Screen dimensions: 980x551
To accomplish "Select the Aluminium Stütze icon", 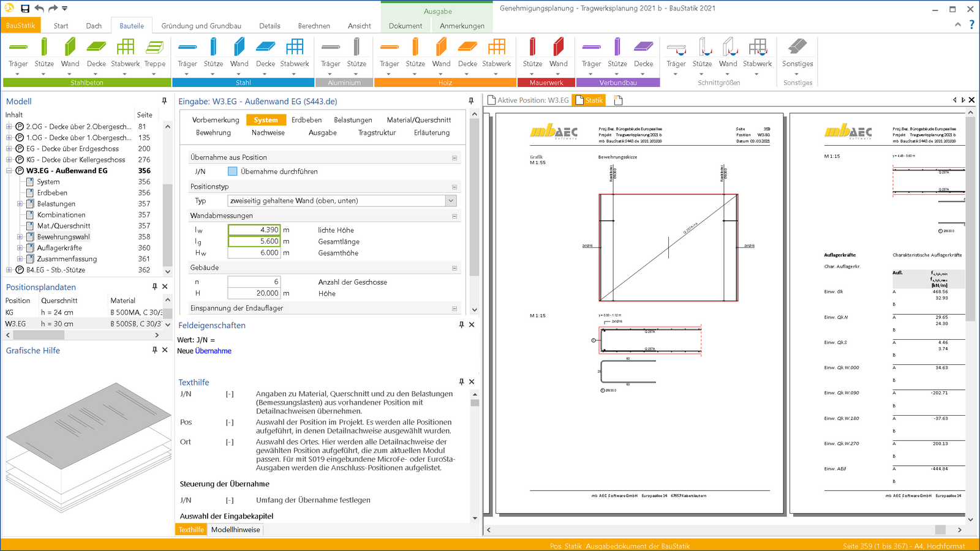I will pos(356,48).
